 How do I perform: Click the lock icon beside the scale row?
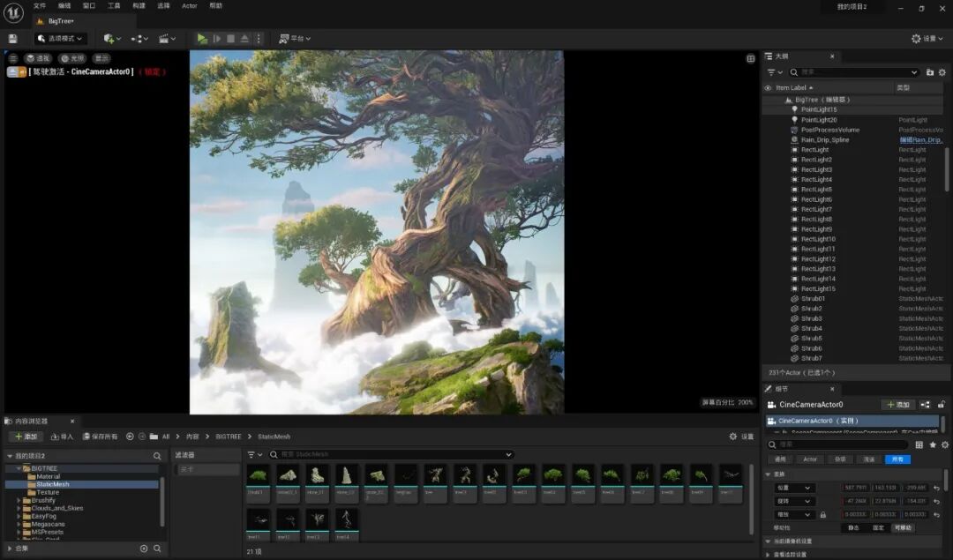pos(823,514)
